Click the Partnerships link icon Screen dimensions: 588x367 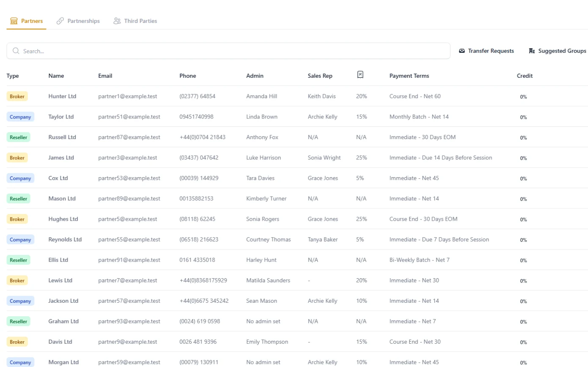60,21
